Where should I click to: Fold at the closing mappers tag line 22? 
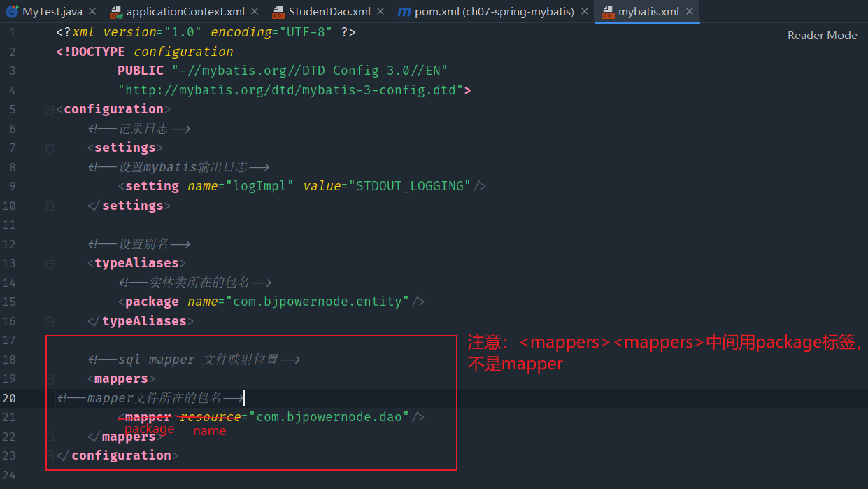[x=50, y=437]
